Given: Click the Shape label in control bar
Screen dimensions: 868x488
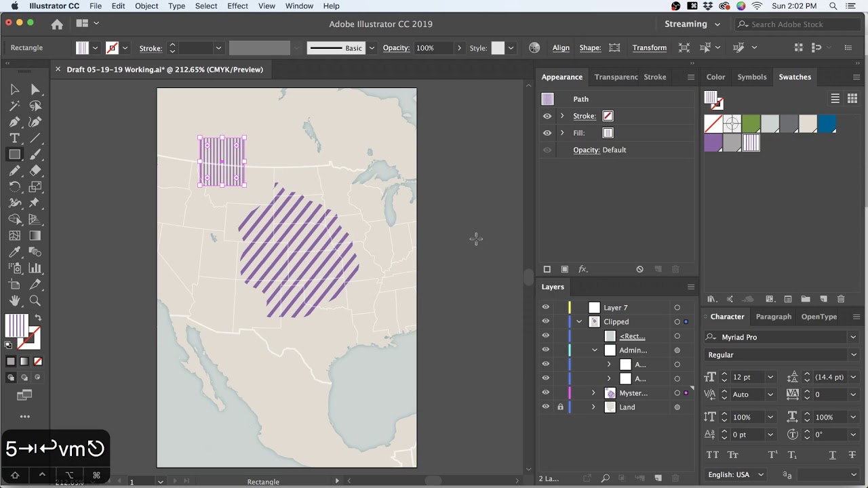Looking at the screenshot, I should [590, 47].
